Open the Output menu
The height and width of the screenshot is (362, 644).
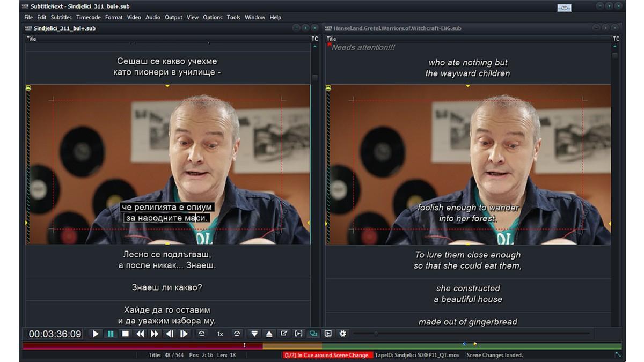(173, 17)
